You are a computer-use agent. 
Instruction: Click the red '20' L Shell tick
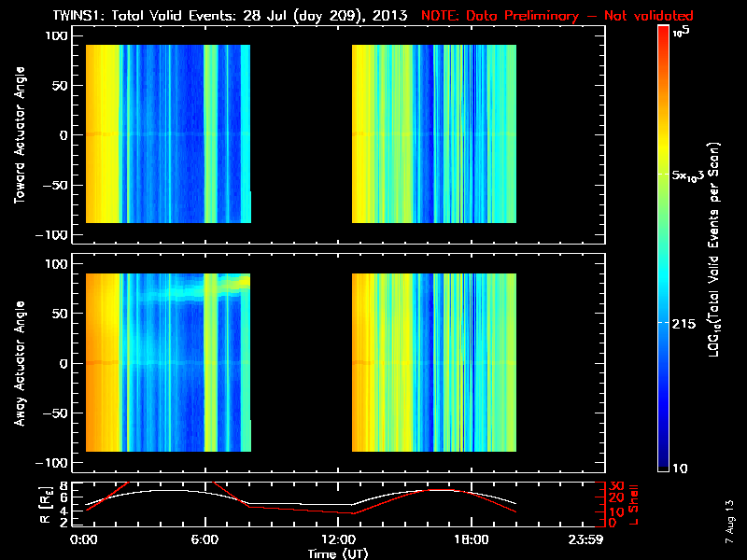click(x=616, y=498)
